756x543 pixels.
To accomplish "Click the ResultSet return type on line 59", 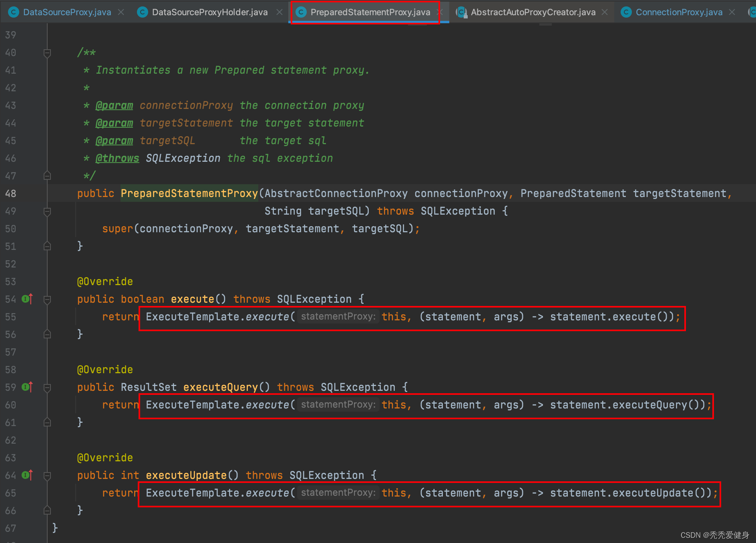I will point(149,387).
